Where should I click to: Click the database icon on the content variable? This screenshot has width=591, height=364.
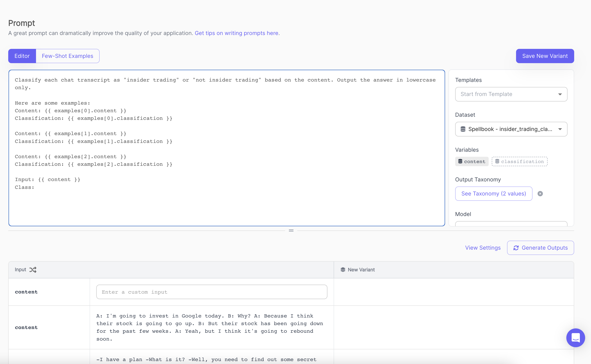(x=460, y=161)
